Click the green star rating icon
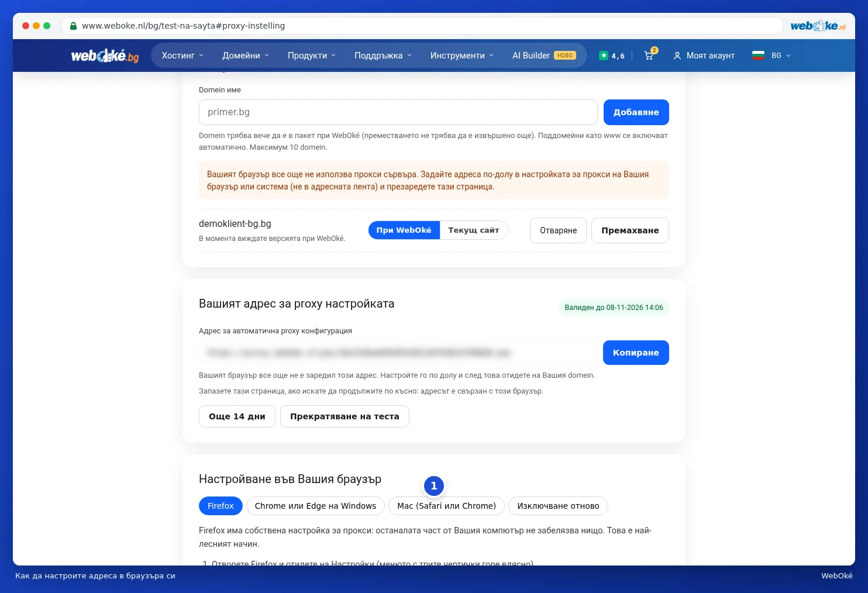Image resolution: width=868 pixels, height=593 pixels. tap(604, 56)
